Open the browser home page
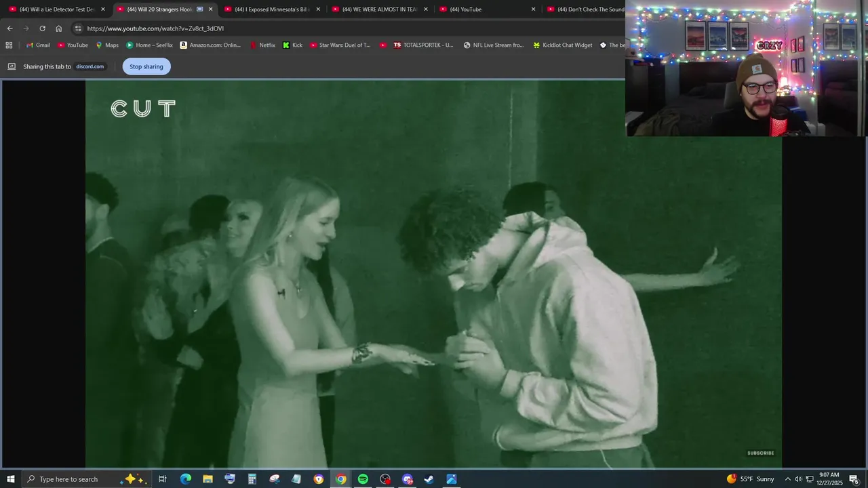Screen dimensions: 868x488 pos(58,28)
